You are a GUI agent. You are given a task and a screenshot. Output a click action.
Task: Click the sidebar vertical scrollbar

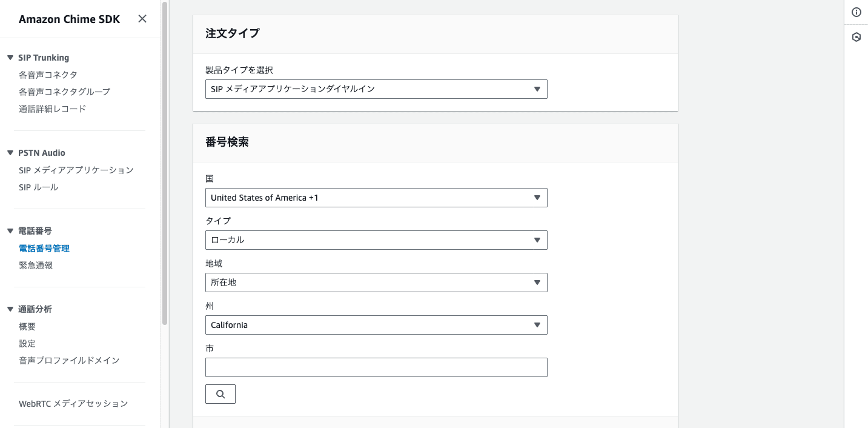(165, 164)
